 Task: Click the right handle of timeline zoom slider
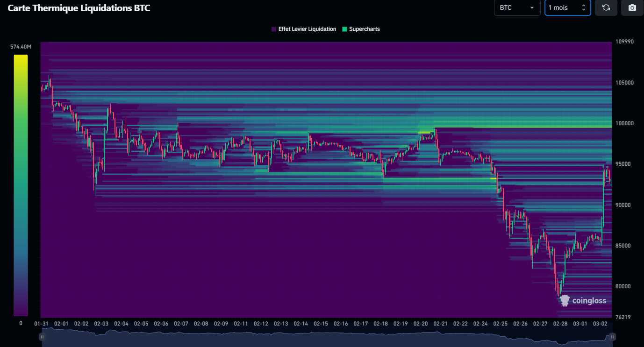[x=612, y=337]
